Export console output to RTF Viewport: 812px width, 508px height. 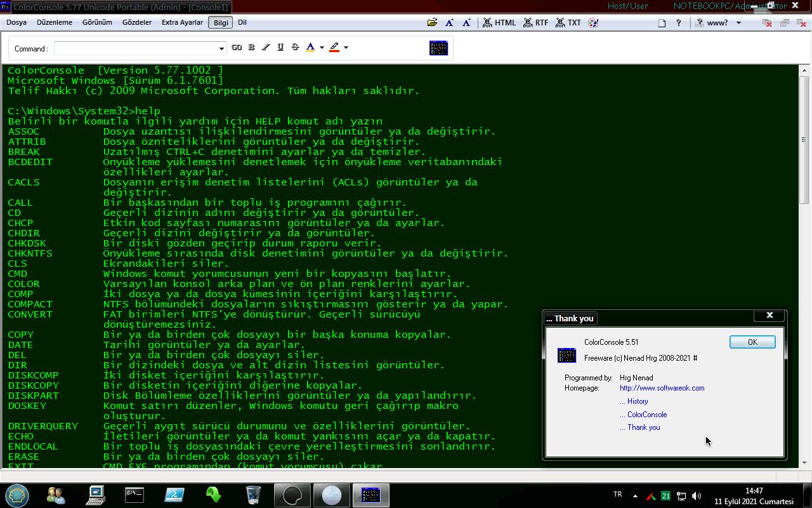coord(536,22)
